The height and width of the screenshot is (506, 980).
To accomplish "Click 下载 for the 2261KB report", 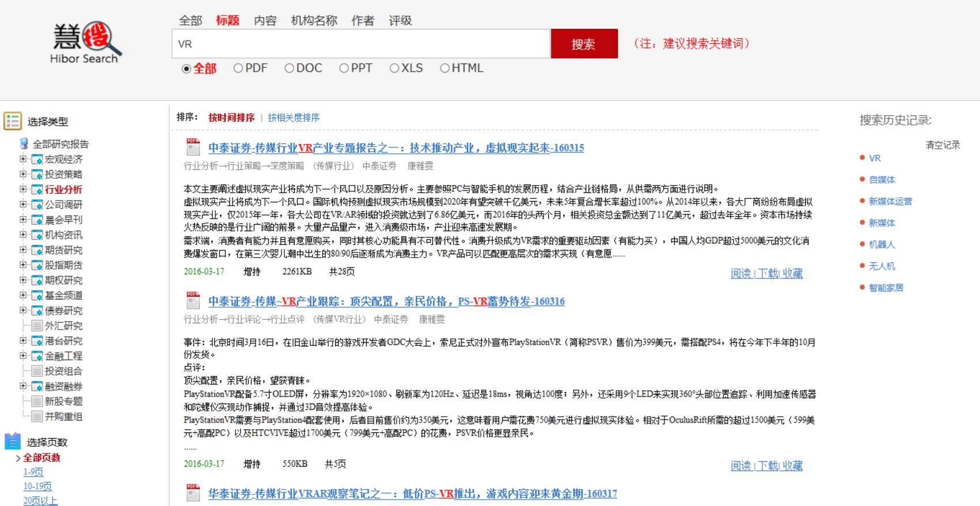I will (x=768, y=273).
